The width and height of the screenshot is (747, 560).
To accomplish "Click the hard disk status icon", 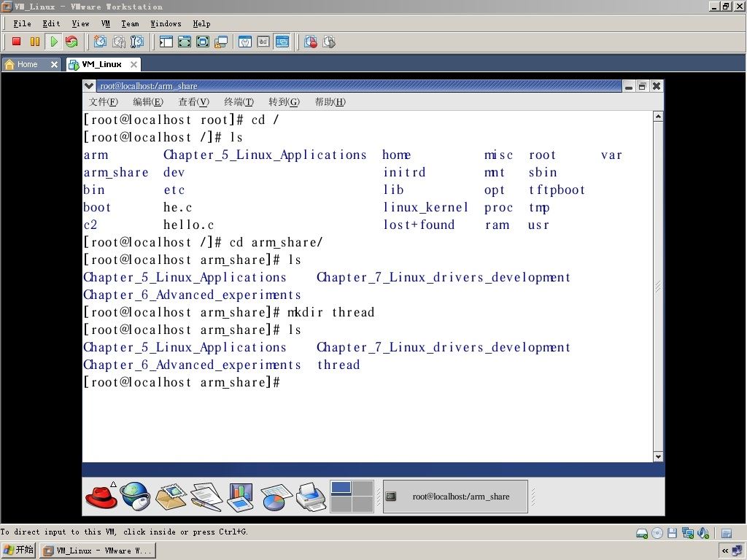I will point(642,533).
